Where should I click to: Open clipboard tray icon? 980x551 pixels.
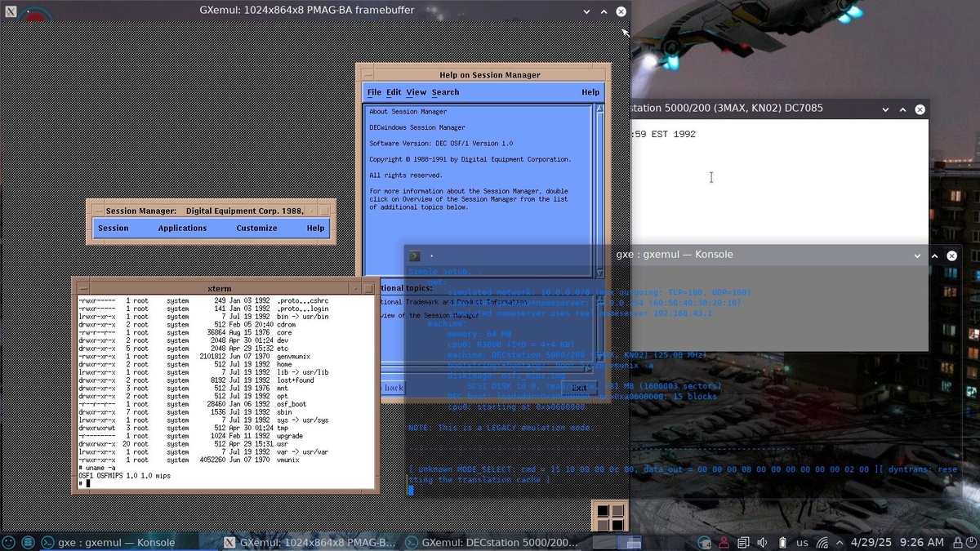tap(743, 542)
